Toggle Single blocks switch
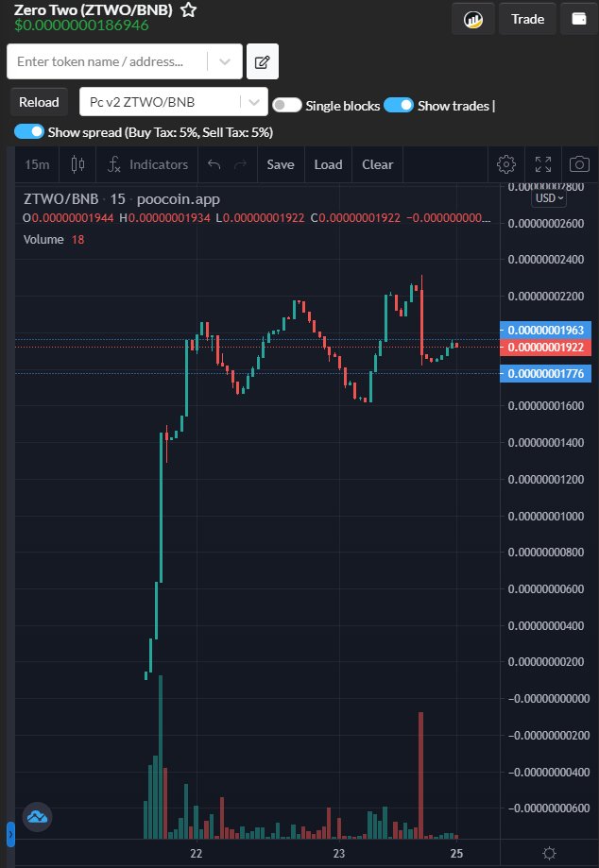This screenshot has width=599, height=868. click(287, 105)
